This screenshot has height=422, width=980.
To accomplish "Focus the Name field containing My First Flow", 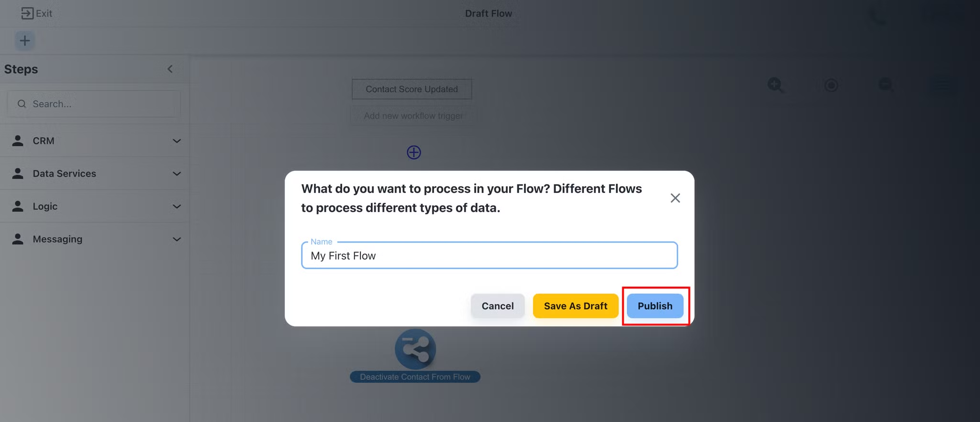I will (490, 255).
